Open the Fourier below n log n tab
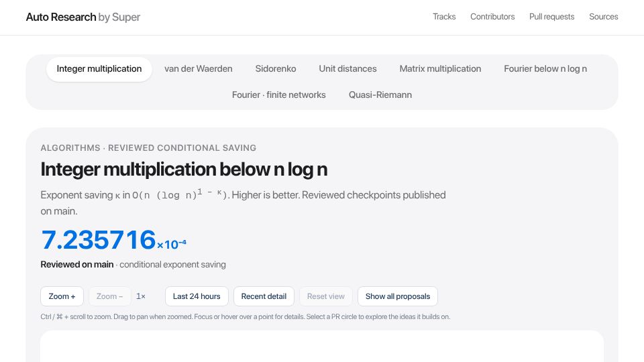Image resolution: width=644 pixels, height=362 pixels. click(545, 69)
